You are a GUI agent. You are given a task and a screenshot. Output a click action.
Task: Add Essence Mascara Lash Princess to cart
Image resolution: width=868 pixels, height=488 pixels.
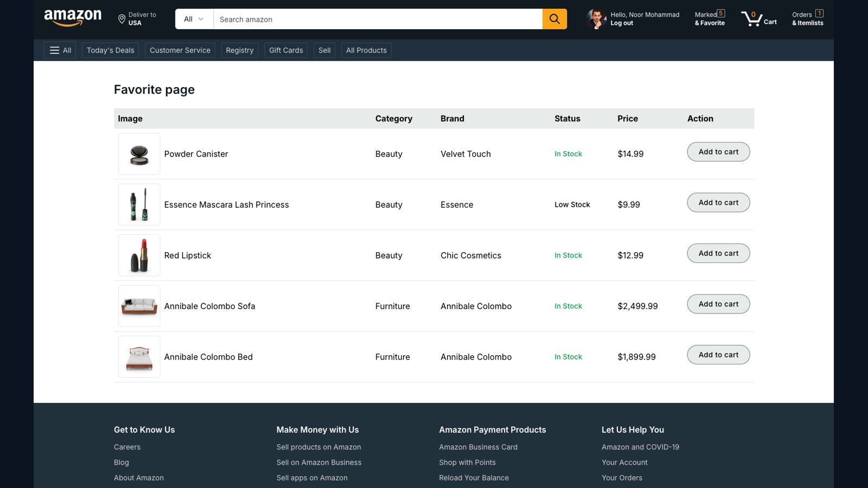[x=718, y=203]
